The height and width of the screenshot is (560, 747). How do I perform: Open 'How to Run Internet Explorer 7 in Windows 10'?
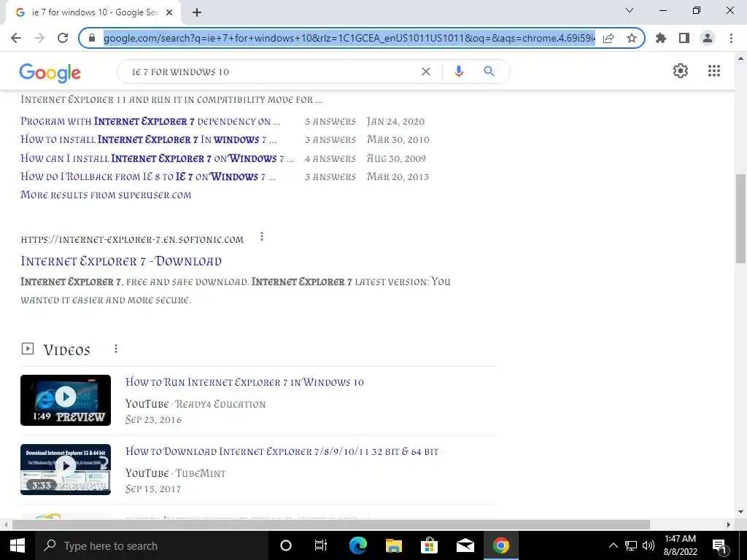(244, 382)
